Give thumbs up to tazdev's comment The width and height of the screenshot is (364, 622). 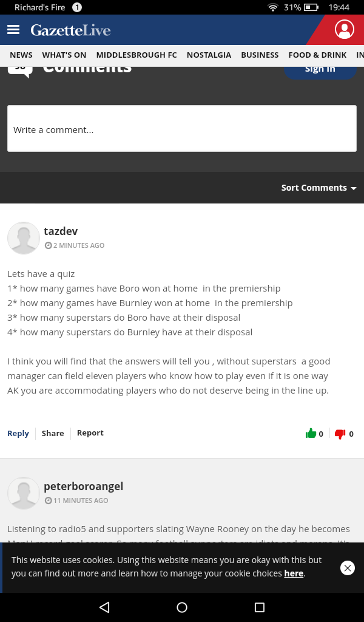[311, 433]
